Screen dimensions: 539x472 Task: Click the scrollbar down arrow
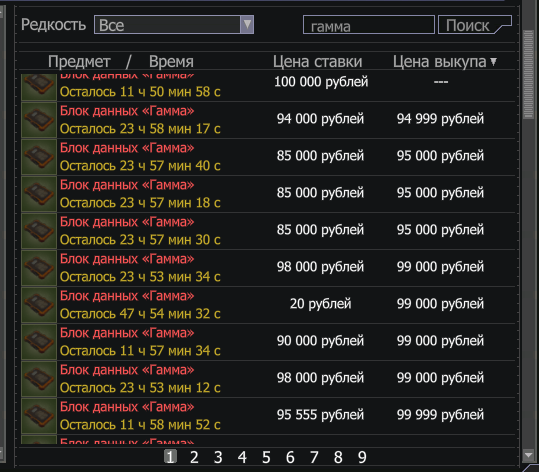pos(528,455)
